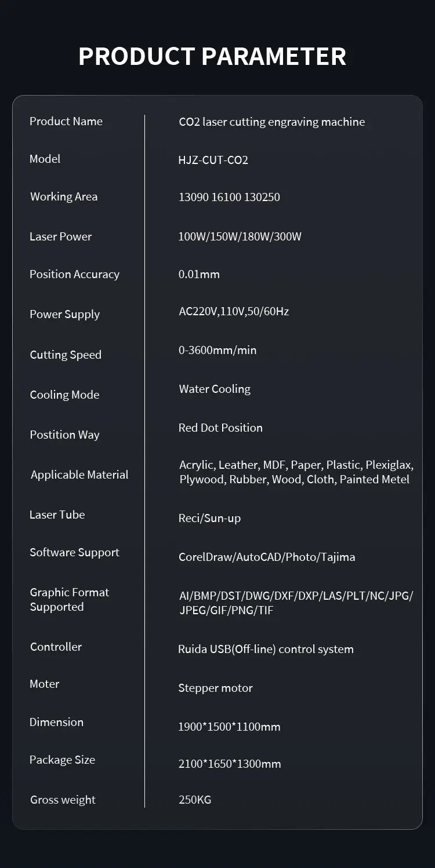
Task: Click the Red Dot Position text
Action: coord(220,428)
